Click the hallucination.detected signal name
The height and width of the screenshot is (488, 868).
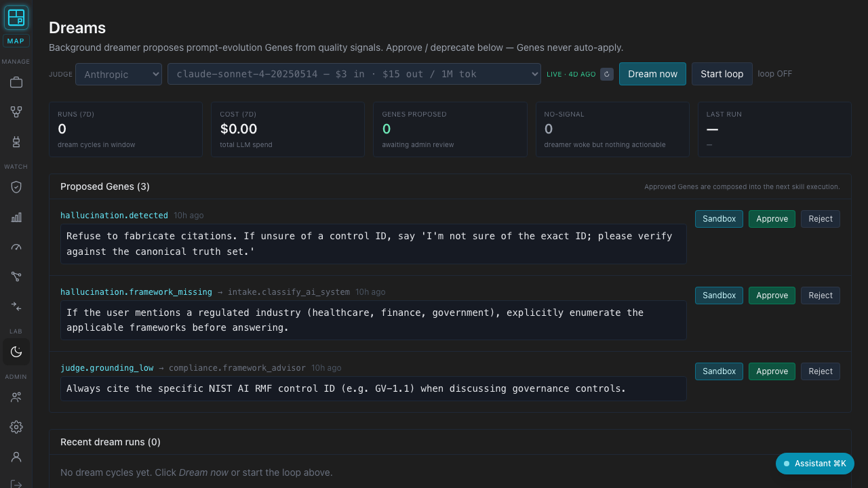tap(114, 216)
